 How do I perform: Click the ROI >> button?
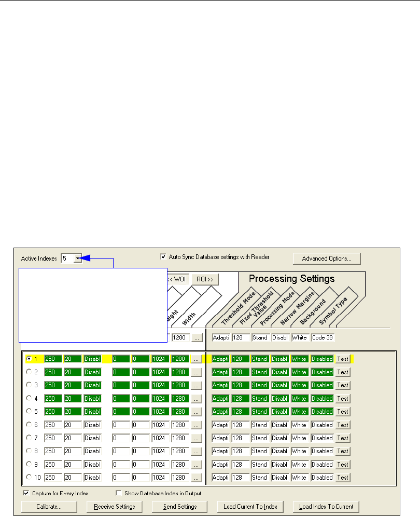click(205, 279)
